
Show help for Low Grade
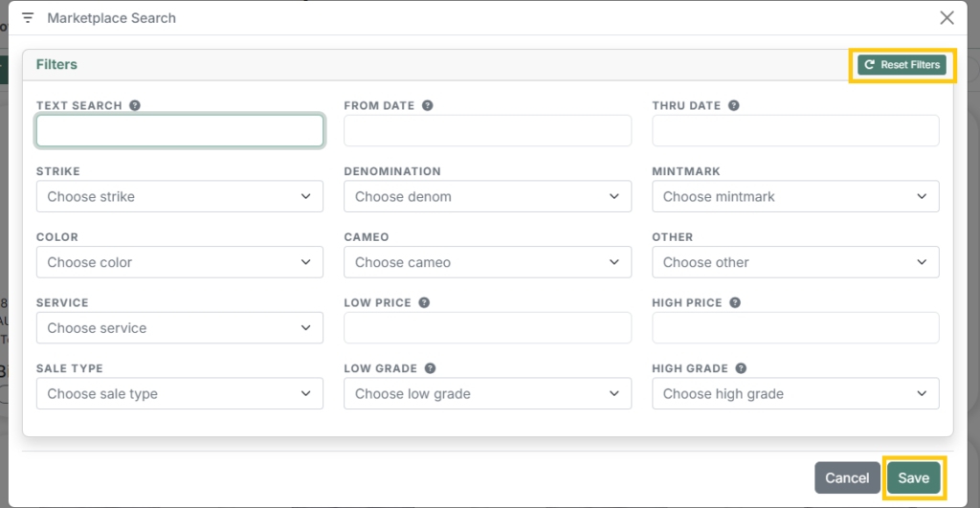(x=430, y=368)
